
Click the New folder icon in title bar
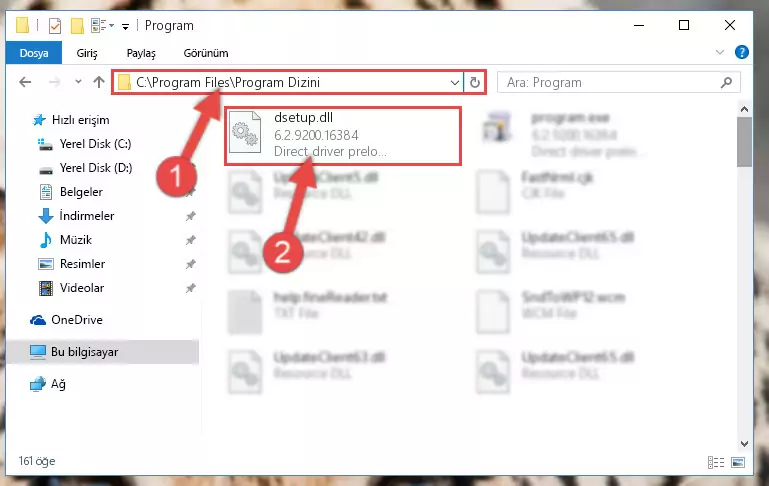[77, 26]
